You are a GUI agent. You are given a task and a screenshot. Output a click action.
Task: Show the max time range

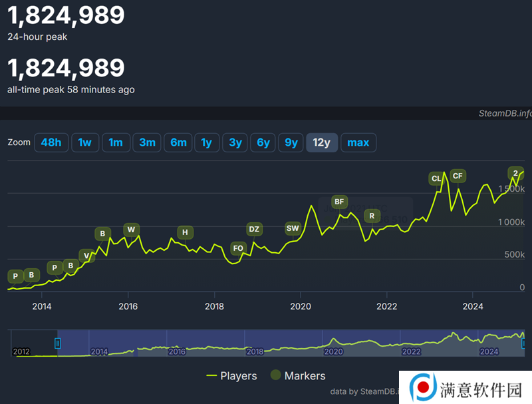pyautogui.click(x=358, y=142)
